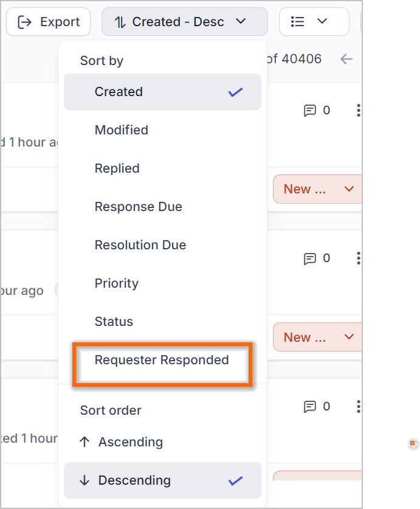Expand first ticket's New status dropdown
The width and height of the screenshot is (420, 509).
point(317,189)
